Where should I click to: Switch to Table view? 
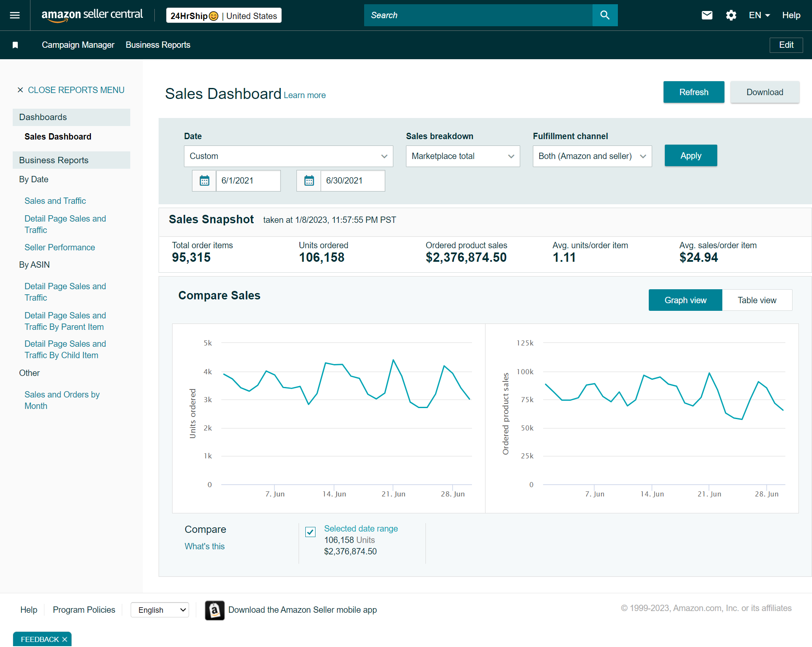[x=757, y=300]
